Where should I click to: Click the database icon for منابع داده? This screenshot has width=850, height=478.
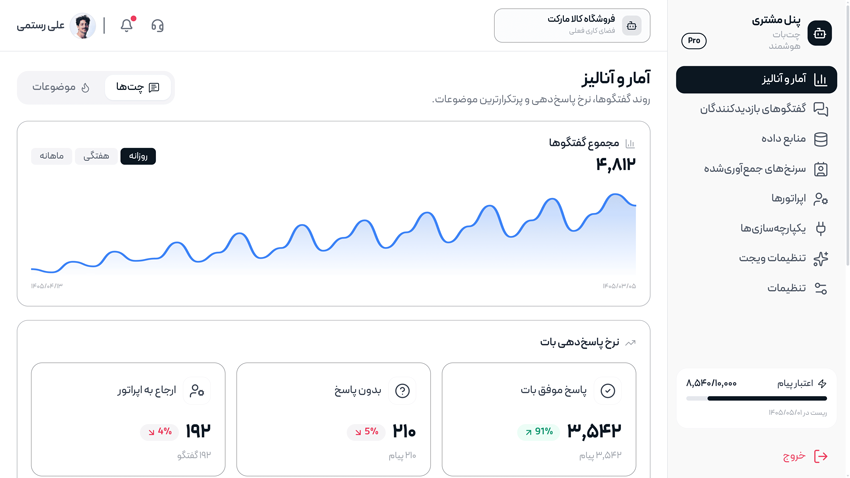(821, 139)
